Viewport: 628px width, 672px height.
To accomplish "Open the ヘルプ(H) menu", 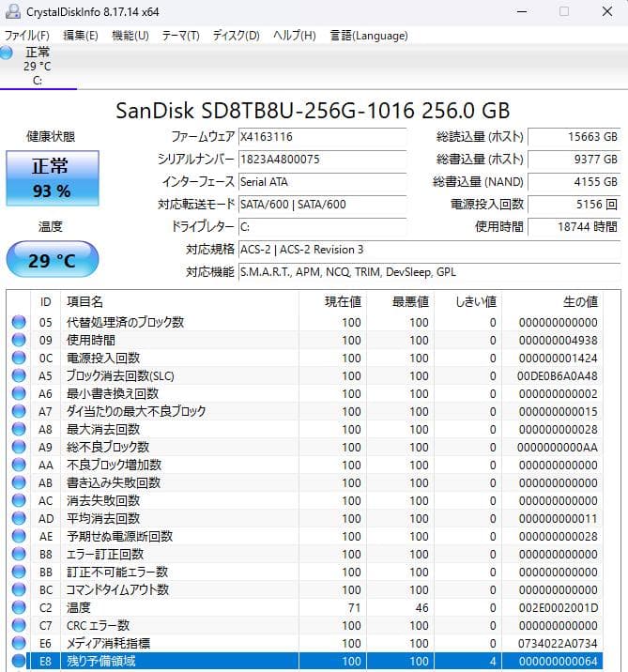I will click(295, 35).
